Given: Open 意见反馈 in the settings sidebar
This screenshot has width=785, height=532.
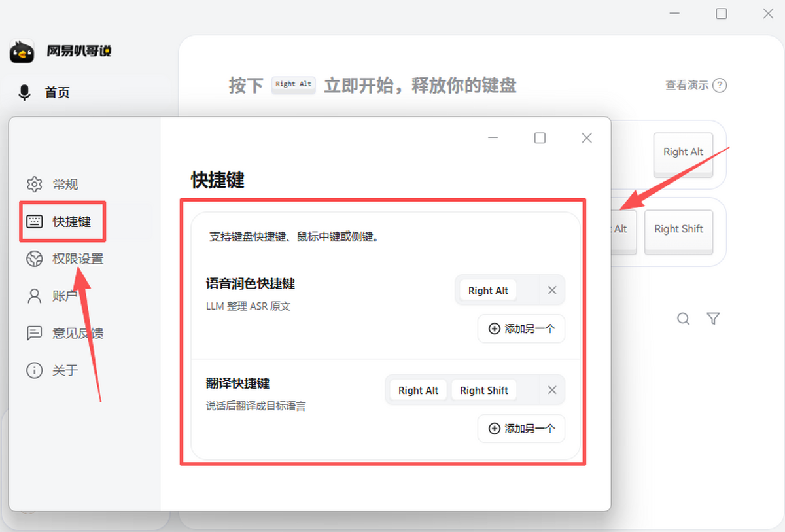Looking at the screenshot, I should pyautogui.click(x=65, y=333).
